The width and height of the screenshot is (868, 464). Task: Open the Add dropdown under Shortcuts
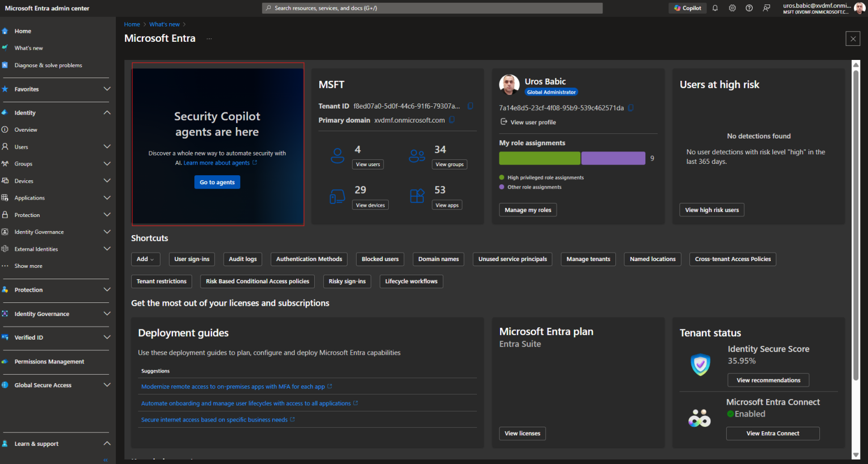coord(145,259)
